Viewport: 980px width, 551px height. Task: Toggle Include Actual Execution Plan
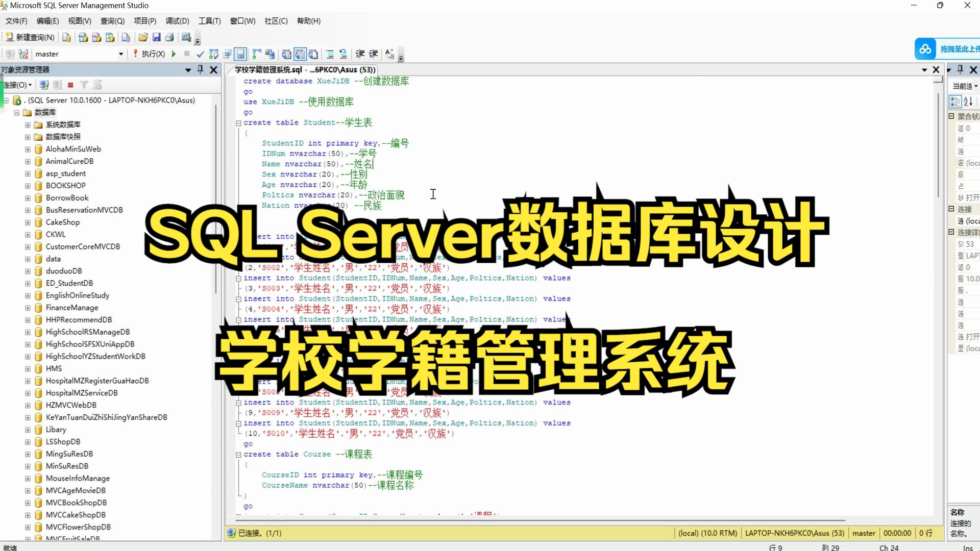pyautogui.click(x=257, y=54)
